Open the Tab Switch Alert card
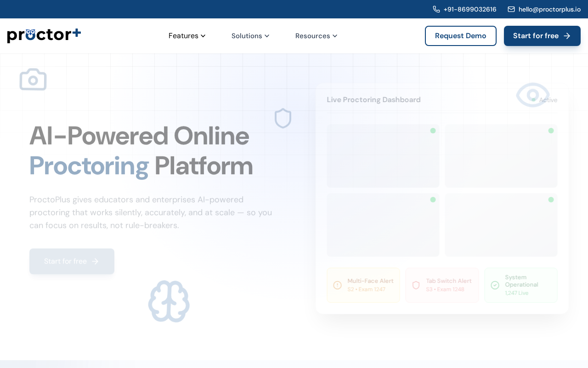 click(442, 285)
